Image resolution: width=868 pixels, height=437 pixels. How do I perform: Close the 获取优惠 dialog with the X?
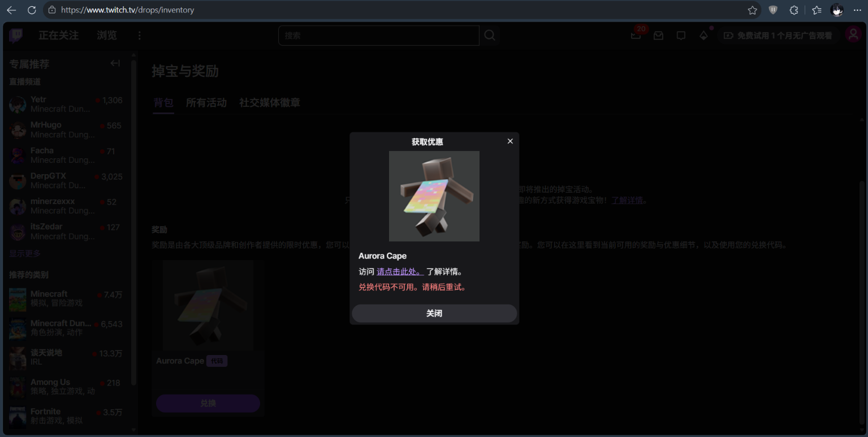tap(510, 141)
